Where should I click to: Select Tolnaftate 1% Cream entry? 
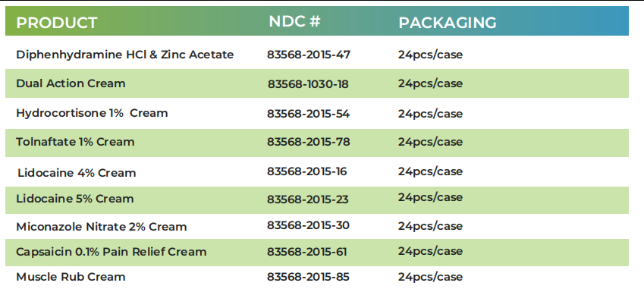75,142
